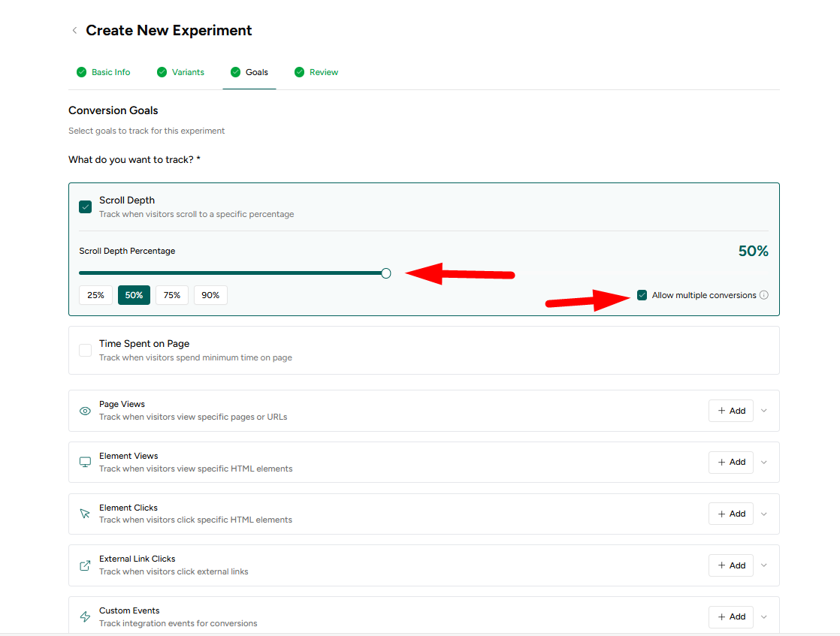Click the Custom Events lightning icon
840x636 pixels.
(85, 616)
